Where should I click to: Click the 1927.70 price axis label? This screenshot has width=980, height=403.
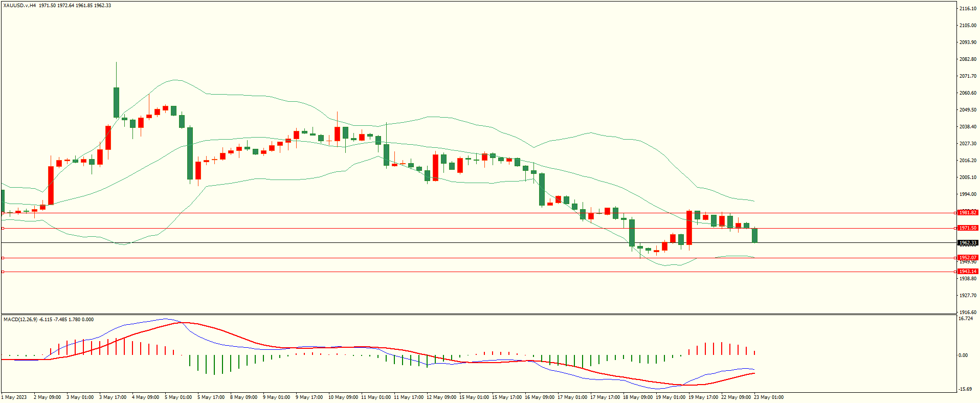(x=968, y=296)
